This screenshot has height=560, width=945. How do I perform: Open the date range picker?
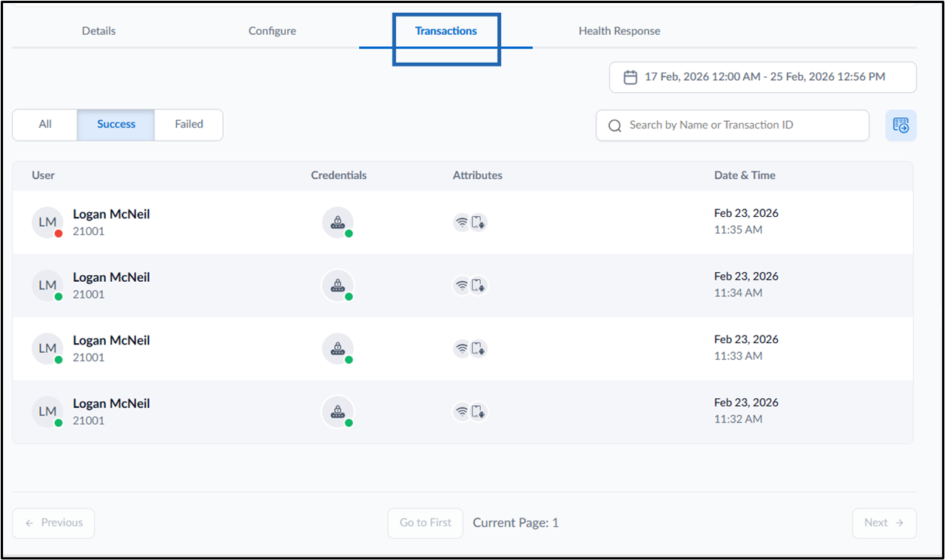pos(763,77)
